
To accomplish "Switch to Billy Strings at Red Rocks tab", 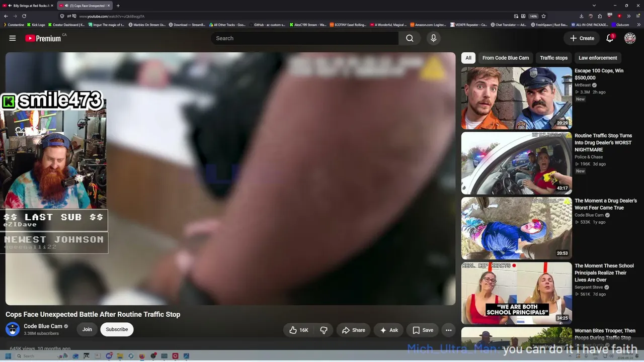I will (x=29, y=6).
